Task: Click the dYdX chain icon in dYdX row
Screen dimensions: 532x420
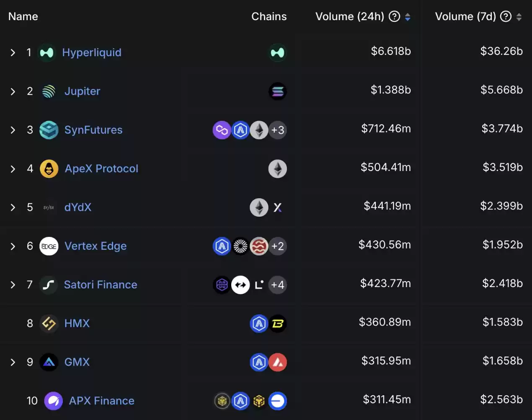Action: [x=277, y=207]
